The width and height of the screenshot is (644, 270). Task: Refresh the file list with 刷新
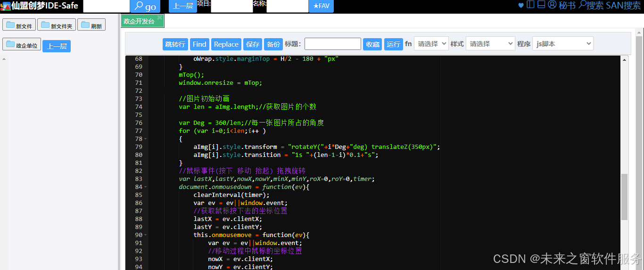91,25
